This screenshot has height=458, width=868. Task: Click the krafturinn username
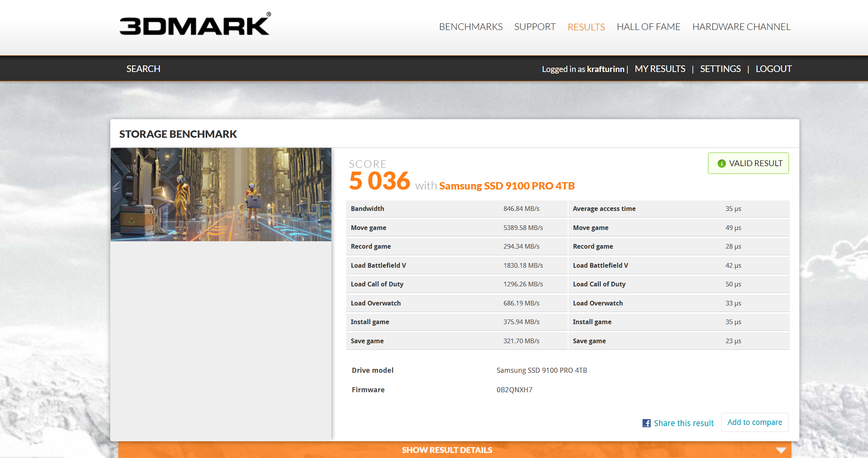tap(605, 69)
